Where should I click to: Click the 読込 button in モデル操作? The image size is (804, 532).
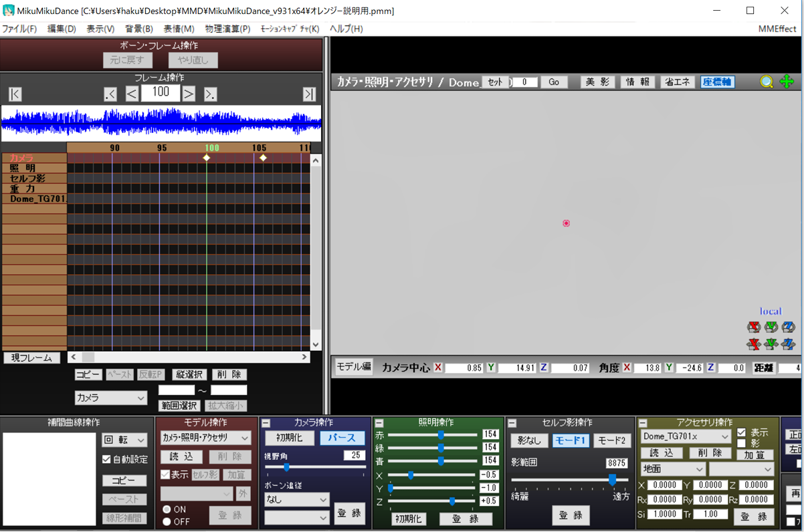click(x=181, y=457)
